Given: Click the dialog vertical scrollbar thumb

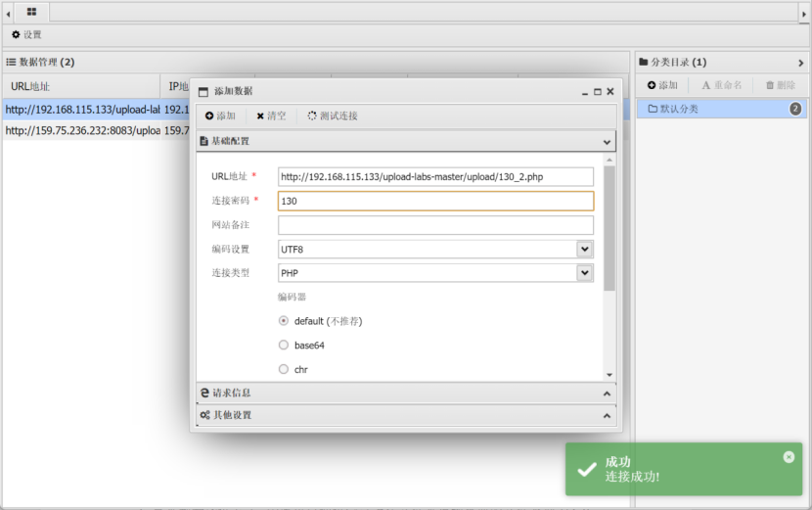Looking at the screenshot, I should tap(609, 228).
